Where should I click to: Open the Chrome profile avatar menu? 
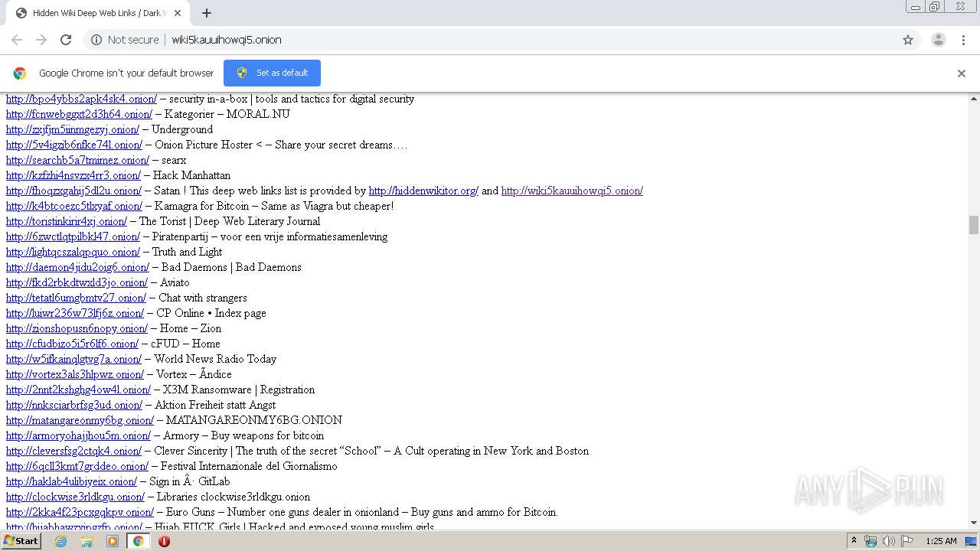(938, 40)
